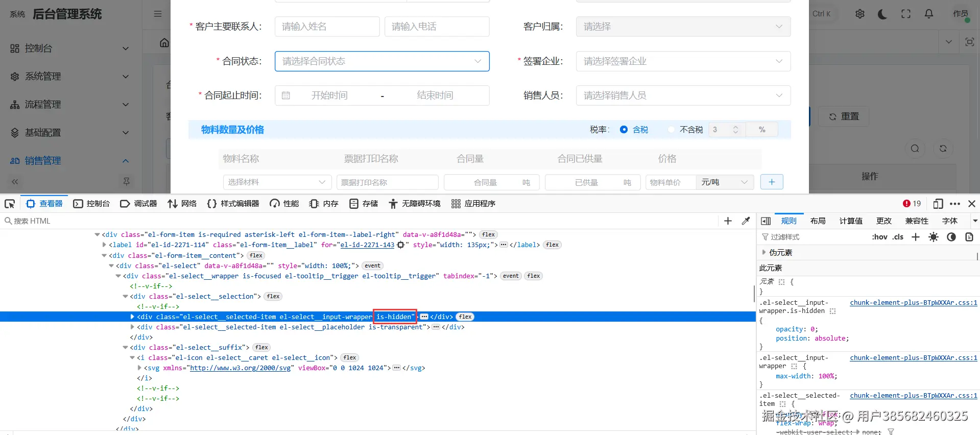980x435 pixels.
Task: Click the dark mode moon icon in the header
Action: tap(882, 14)
